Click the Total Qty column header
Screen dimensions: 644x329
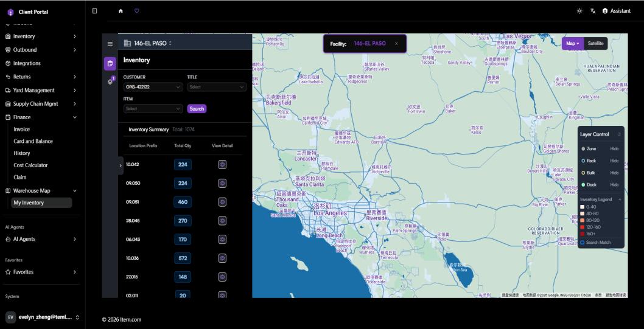click(x=183, y=145)
